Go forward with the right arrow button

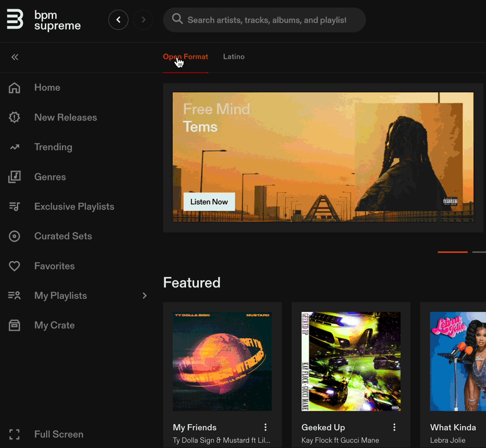143,20
